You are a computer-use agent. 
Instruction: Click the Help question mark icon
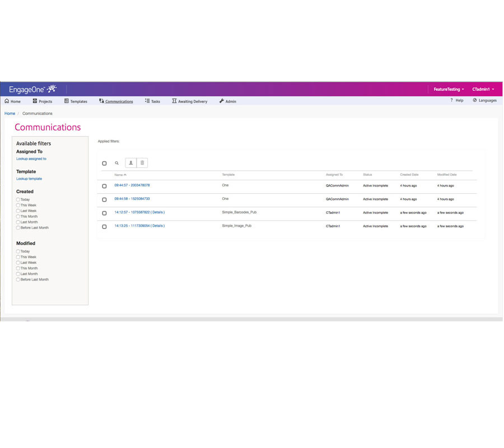click(451, 101)
